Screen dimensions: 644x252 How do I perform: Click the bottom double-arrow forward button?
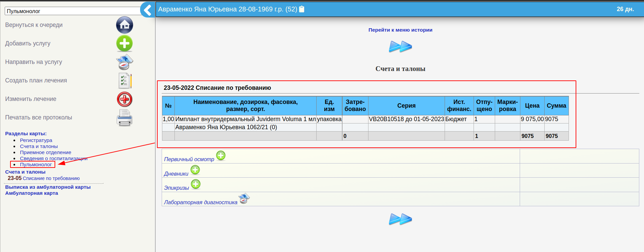click(x=400, y=219)
